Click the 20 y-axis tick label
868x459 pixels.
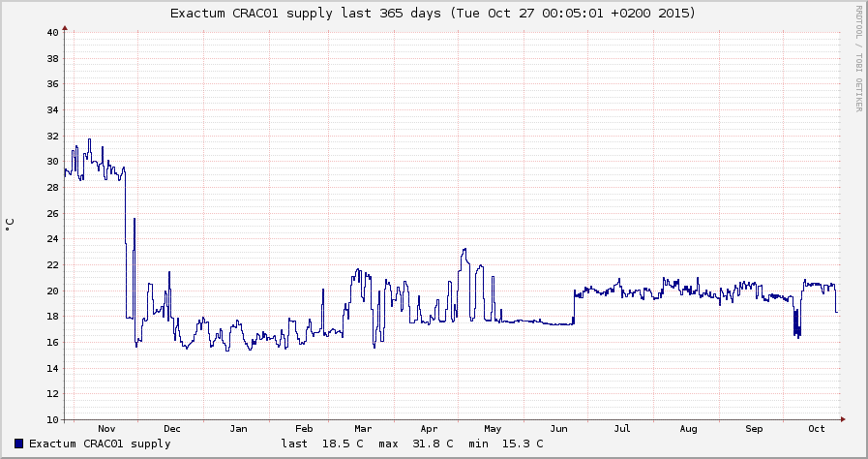[52, 291]
